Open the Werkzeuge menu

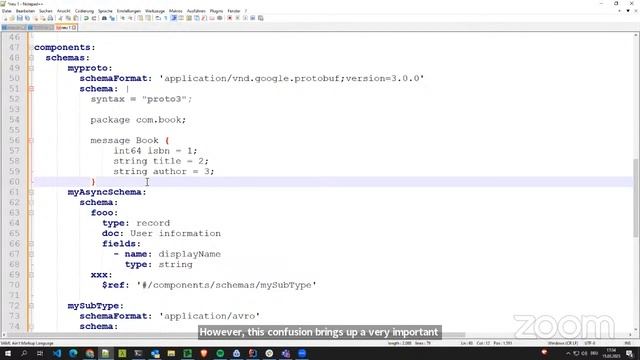click(155, 11)
